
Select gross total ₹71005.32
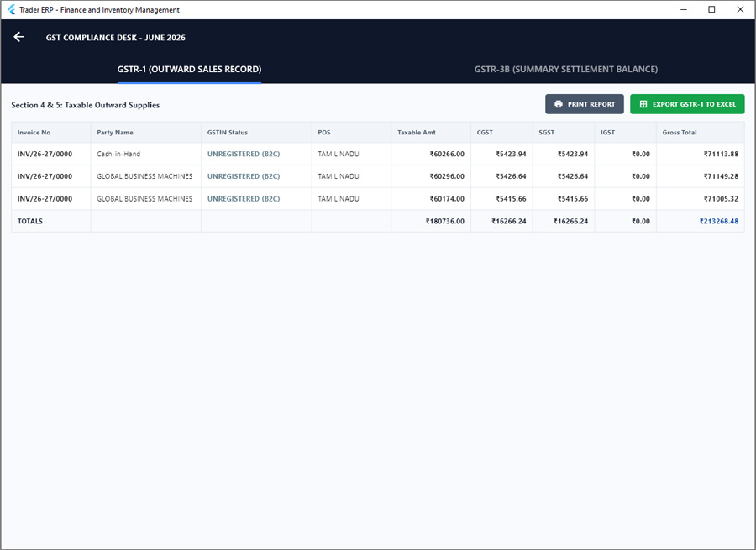click(721, 199)
